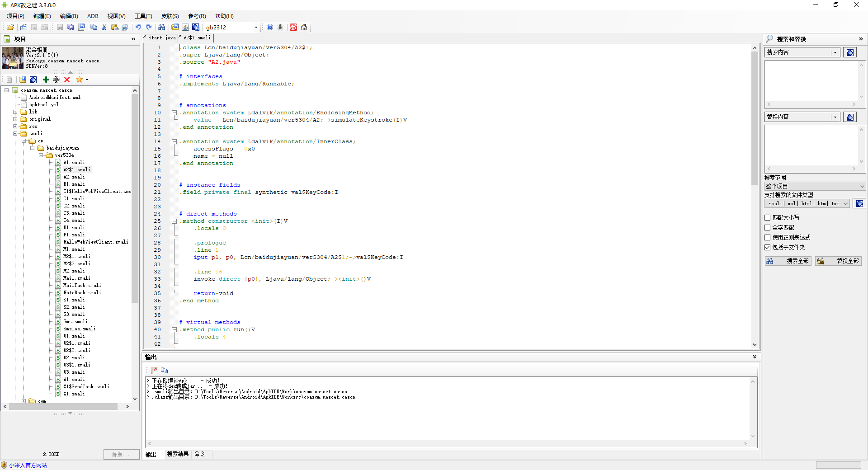Screen dimensions: 868x470
Task: Click the Cut scissors toolbar icon
Action: pos(104,27)
